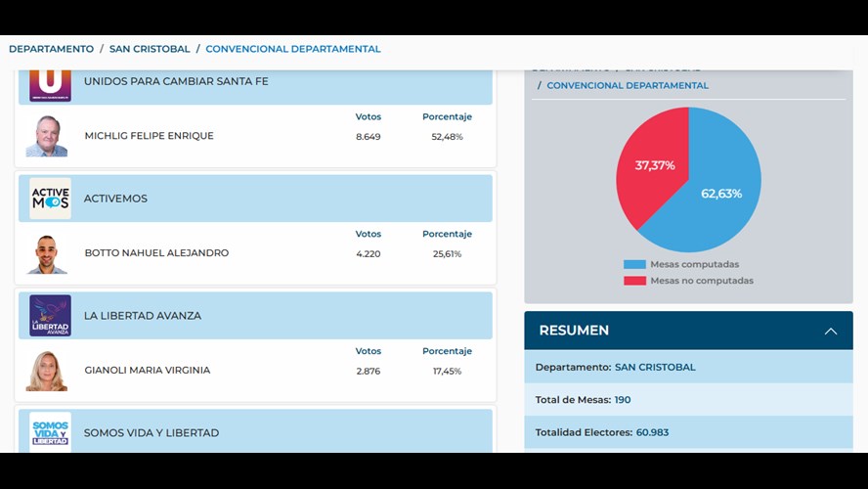Click the percentage 25,61%
The width and height of the screenshot is (868, 489).
point(448,254)
